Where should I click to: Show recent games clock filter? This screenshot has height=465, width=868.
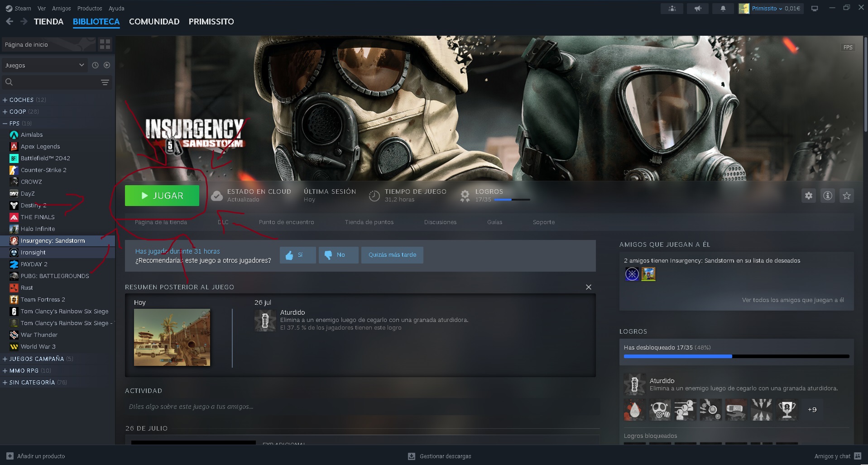(95, 65)
